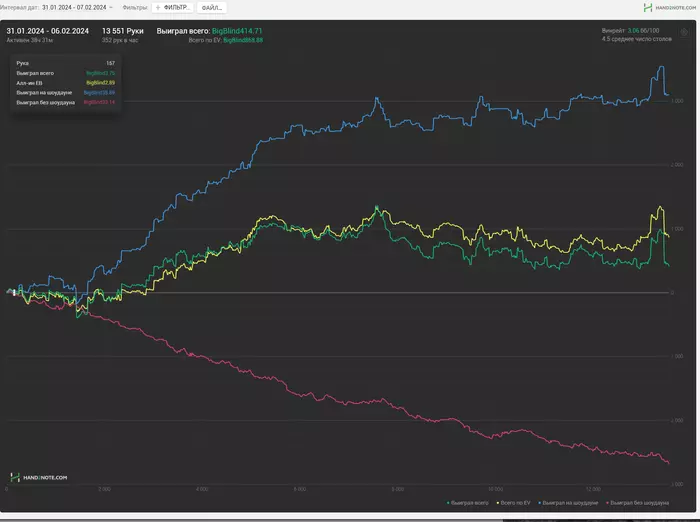Viewport: 700px width, 522px height.
Task: Open the graph settings icon near winrate
Action: point(684,32)
